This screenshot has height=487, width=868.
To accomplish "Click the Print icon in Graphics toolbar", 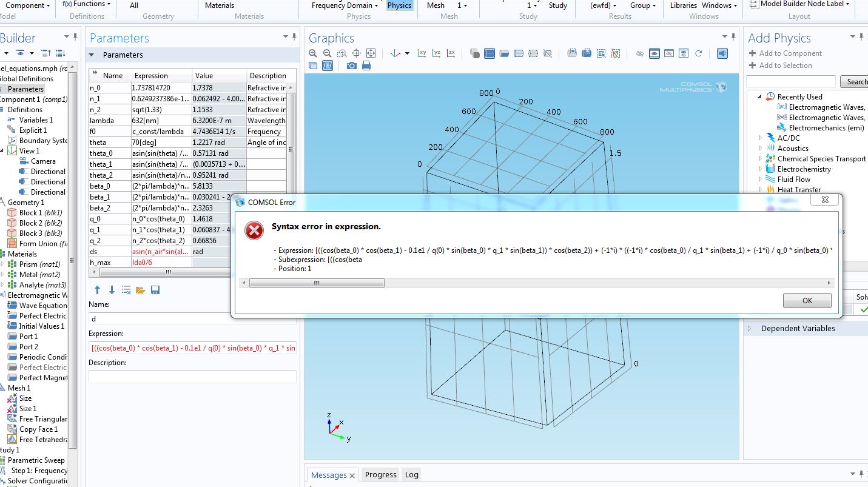I will (x=366, y=65).
